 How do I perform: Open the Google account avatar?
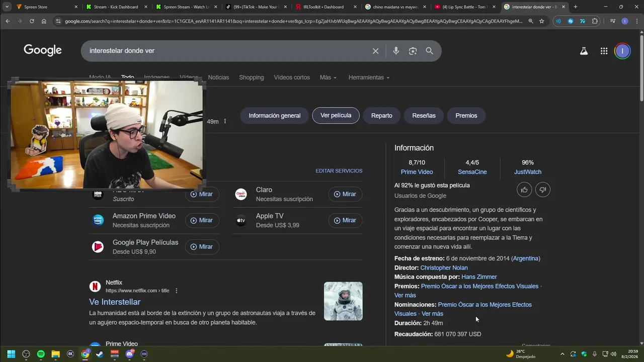click(622, 51)
